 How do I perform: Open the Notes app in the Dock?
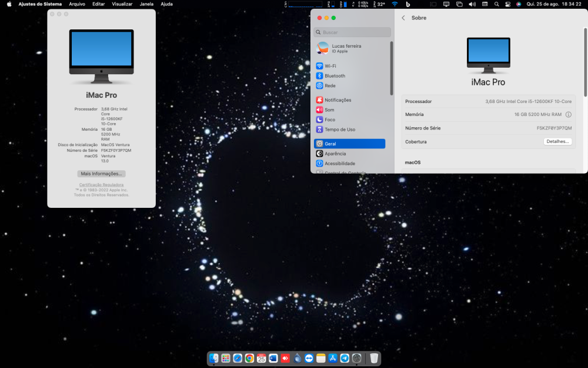320,358
